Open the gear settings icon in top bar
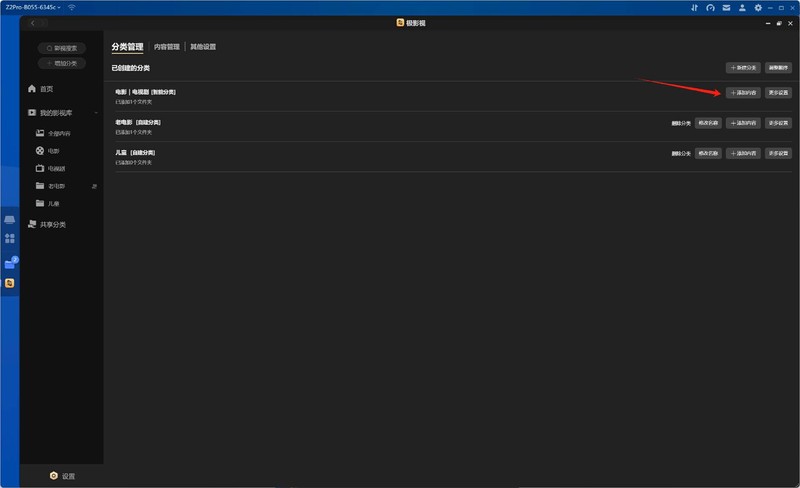 (x=758, y=8)
